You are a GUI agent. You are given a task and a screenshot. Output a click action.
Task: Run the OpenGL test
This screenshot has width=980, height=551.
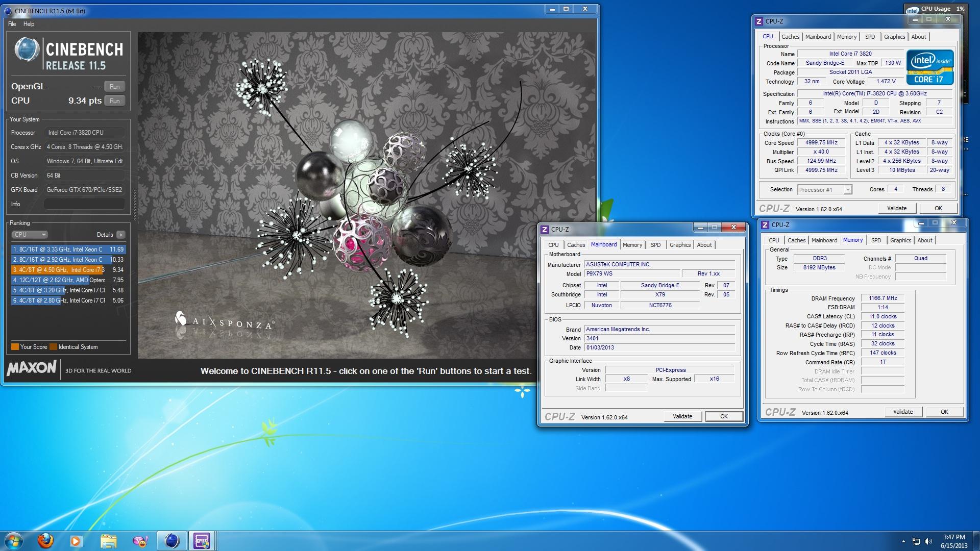(x=115, y=87)
